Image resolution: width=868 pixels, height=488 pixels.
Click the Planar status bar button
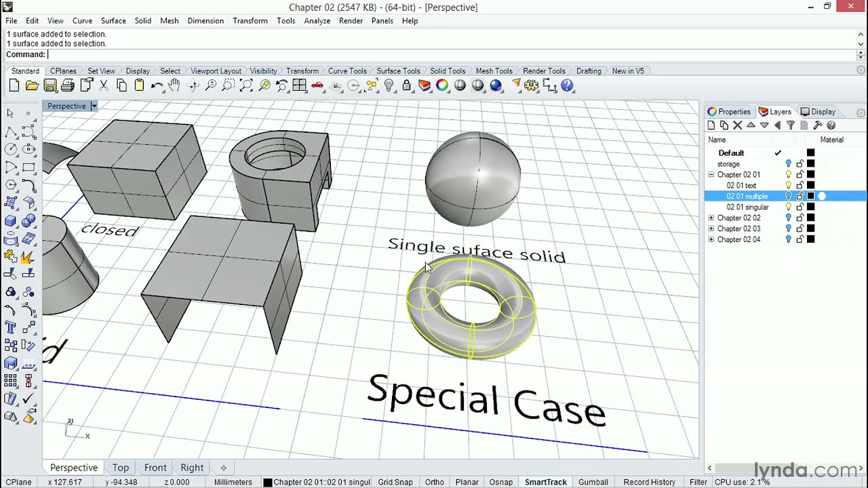pyautogui.click(x=467, y=482)
